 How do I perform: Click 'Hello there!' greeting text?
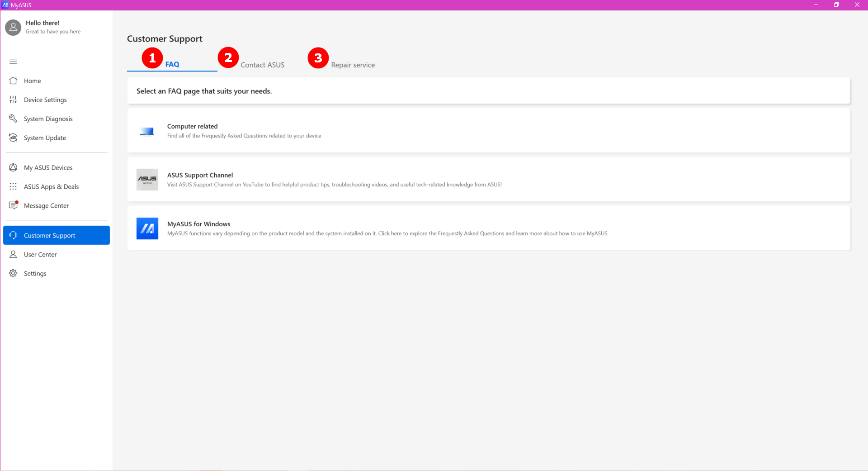click(42, 23)
